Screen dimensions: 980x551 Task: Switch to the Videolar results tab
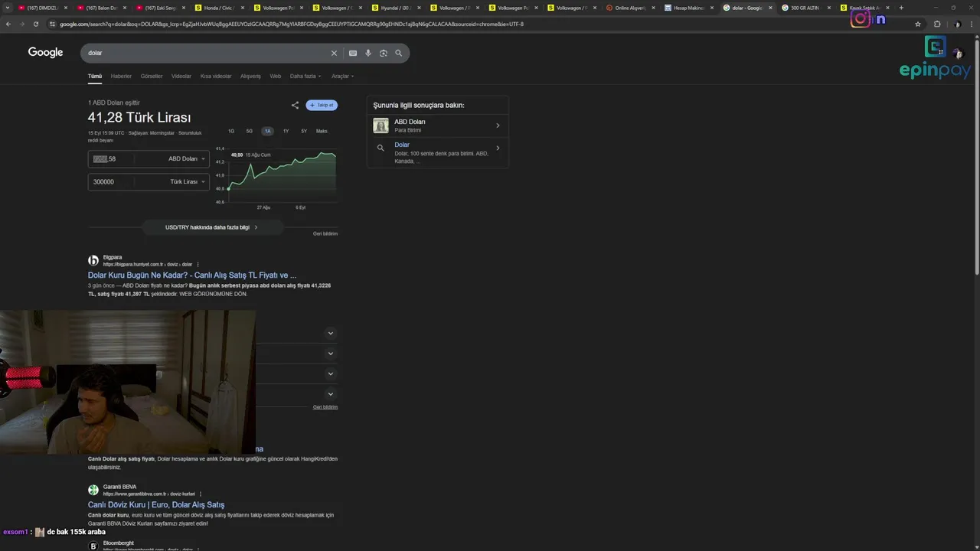[x=181, y=77]
